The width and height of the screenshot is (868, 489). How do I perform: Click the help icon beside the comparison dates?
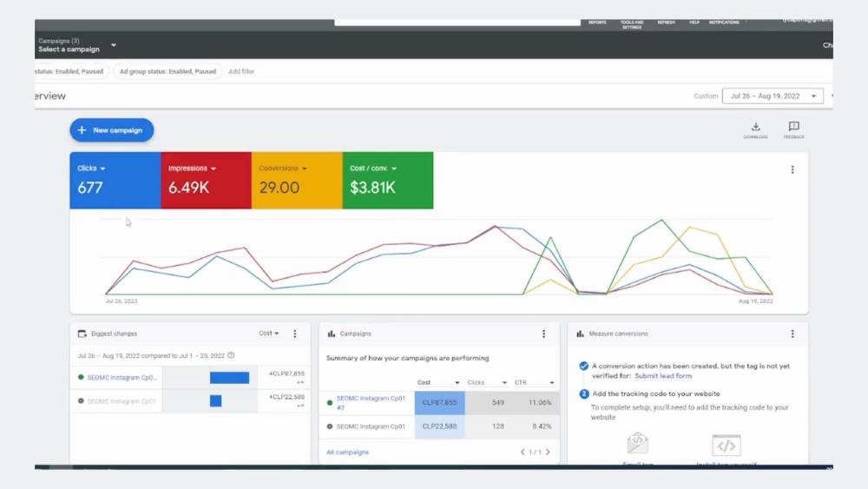(232, 355)
